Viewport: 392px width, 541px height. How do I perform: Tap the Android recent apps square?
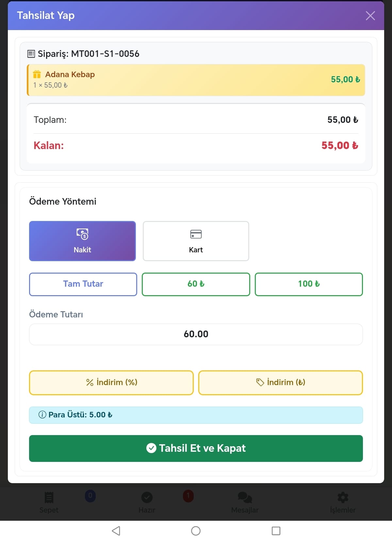tap(276, 531)
